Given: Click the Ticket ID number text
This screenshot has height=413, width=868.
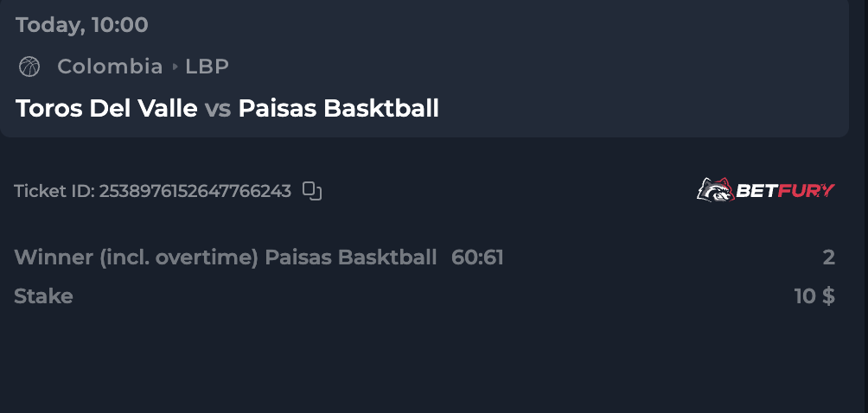Looking at the screenshot, I should (x=195, y=191).
